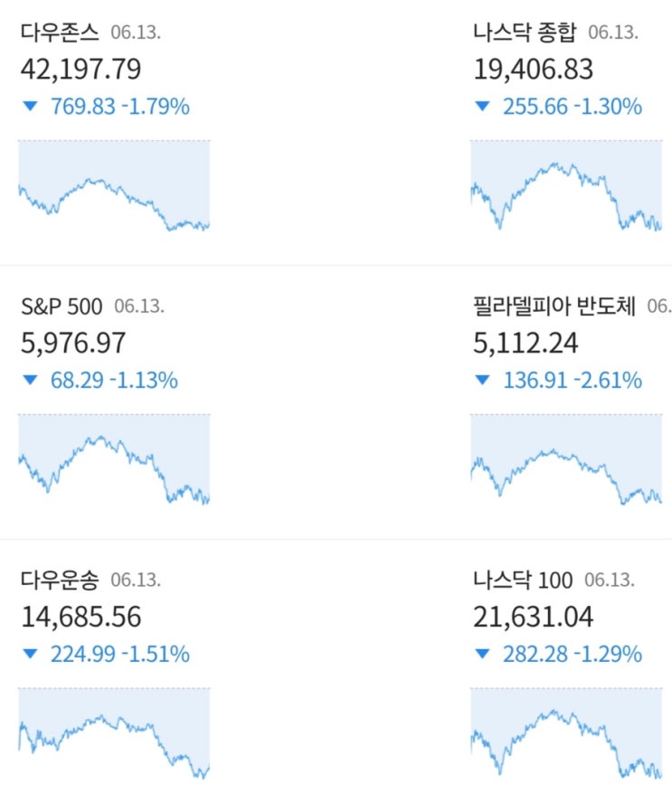This screenshot has width=672, height=803.
Task: Click the 필라델피아 반도체 decline triangle icon
Action: click(x=482, y=381)
